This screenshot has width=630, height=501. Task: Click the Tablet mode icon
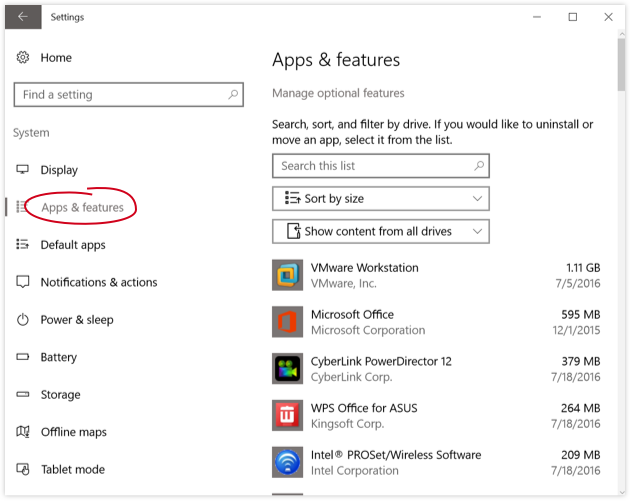point(22,469)
